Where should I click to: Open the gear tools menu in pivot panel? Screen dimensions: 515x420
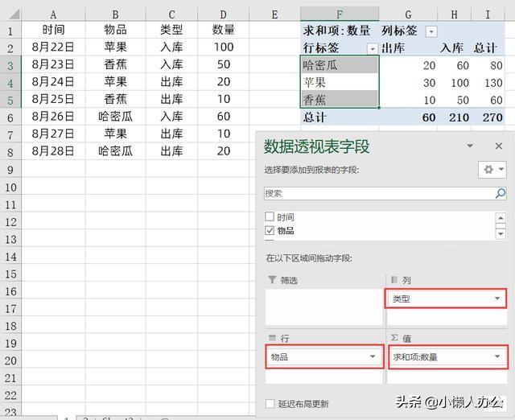(492, 170)
